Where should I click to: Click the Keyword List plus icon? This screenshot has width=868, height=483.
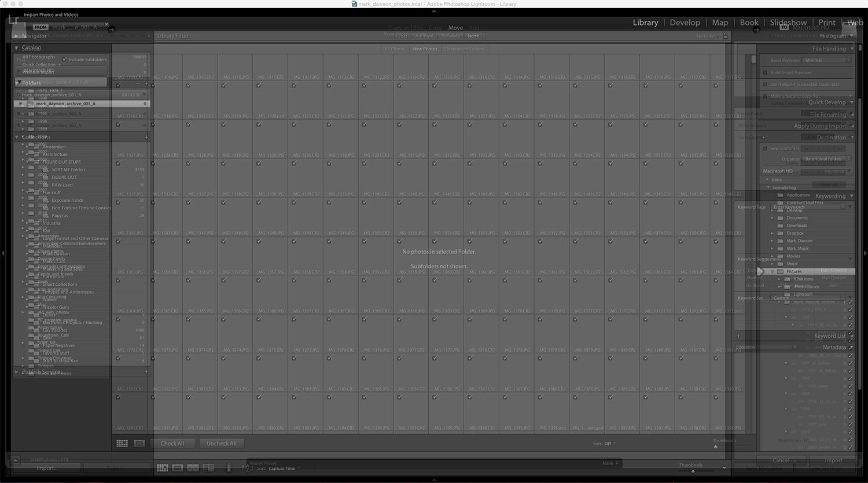pyautogui.click(x=738, y=335)
